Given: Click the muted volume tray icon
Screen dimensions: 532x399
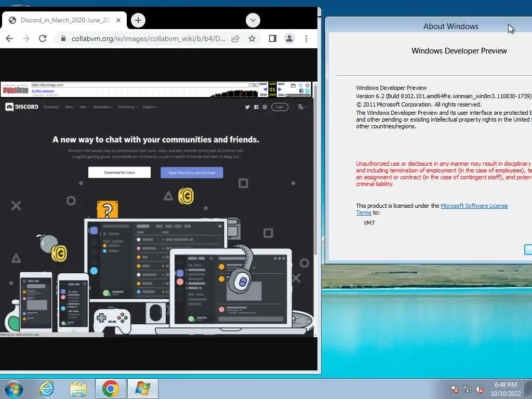Looking at the screenshot, I should 480,389.
